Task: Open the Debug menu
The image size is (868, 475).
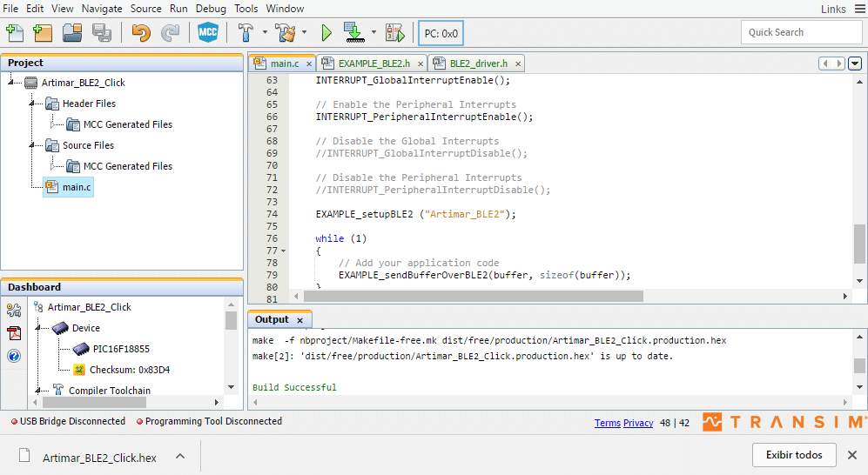Action: (x=211, y=9)
